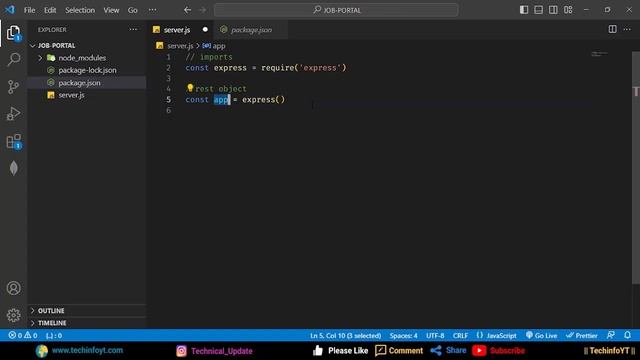The width and height of the screenshot is (640, 360).
Task: Open the Explorer view in activity bar
Action: click(13, 33)
